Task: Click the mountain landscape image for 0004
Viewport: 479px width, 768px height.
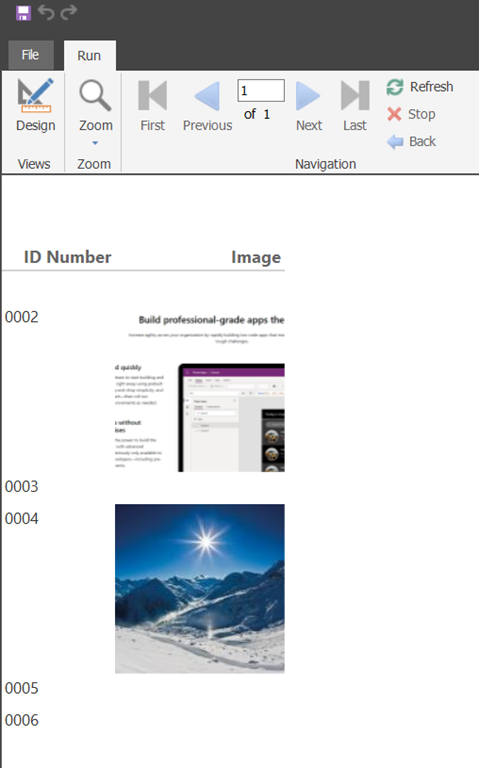Action: click(x=200, y=589)
